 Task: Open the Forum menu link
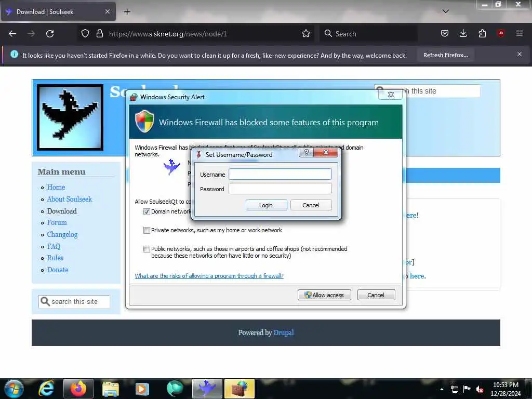click(x=57, y=222)
